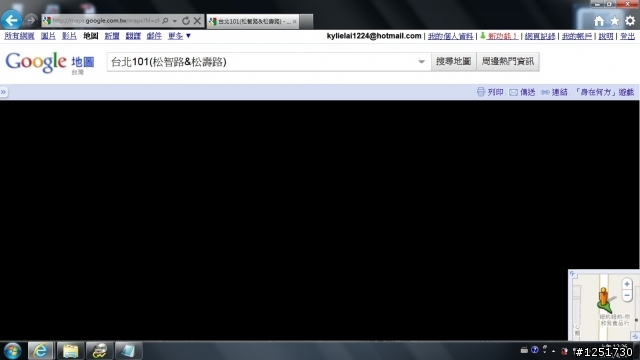Open the 網頁記錄 link
640x360 pixels.
(x=540, y=36)
